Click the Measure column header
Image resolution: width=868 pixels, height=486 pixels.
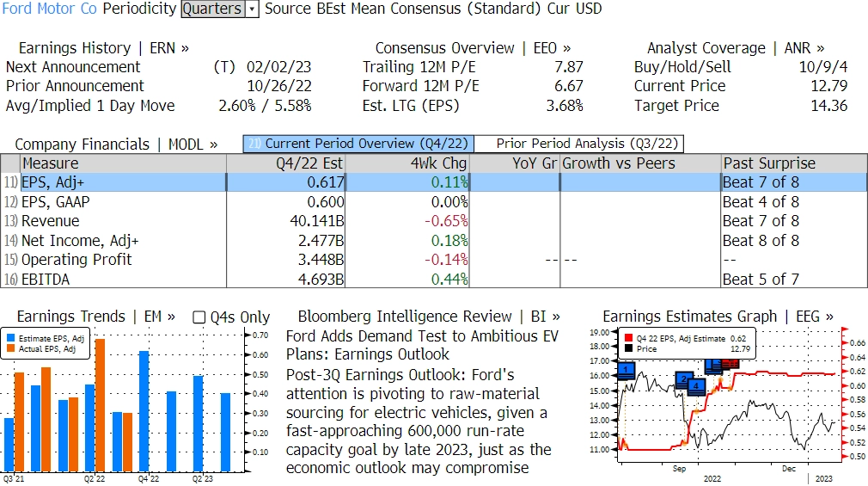click(124, 163)
